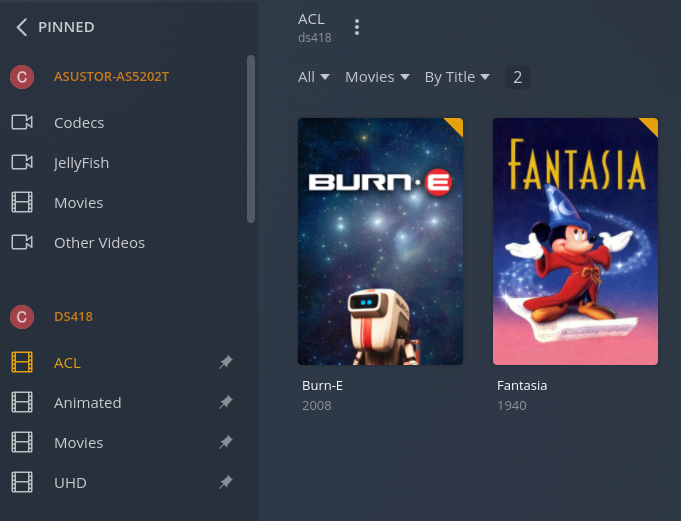Open the Movies type dropdown
The image size is (681, 521).
click(x=377, y=77)
